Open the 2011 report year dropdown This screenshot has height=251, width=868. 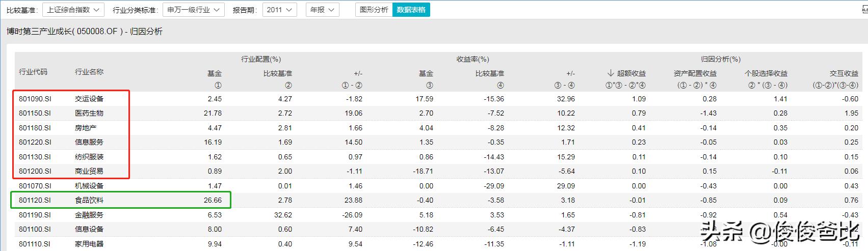coord(279,10)
